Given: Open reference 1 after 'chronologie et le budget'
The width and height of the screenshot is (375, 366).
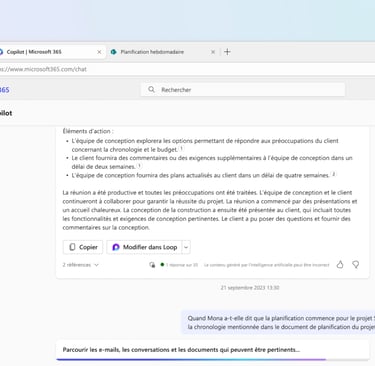Looking at the screenshot, I should tap(182, 148).
